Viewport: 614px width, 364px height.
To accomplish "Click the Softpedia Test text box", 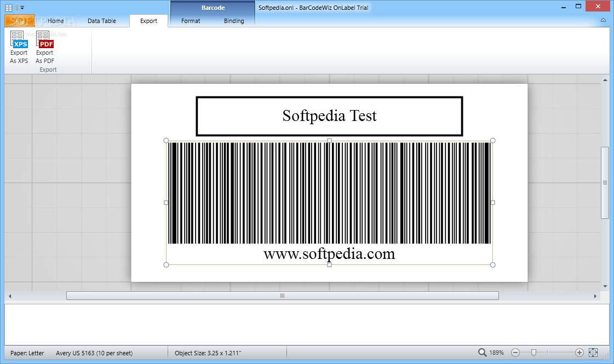I will coord(329,116).
